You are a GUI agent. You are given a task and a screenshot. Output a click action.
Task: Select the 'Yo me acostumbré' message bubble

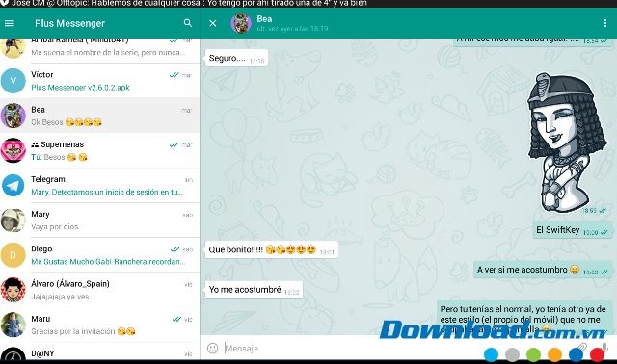[254, 290]
